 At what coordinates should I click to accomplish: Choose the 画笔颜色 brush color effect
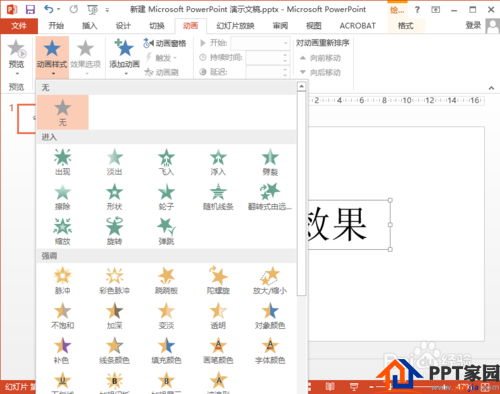(218, 350)
